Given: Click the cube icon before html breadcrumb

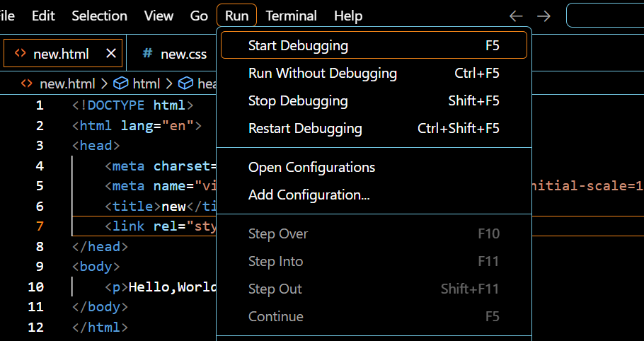Looking at the screenshot, I should pos(121,83).
